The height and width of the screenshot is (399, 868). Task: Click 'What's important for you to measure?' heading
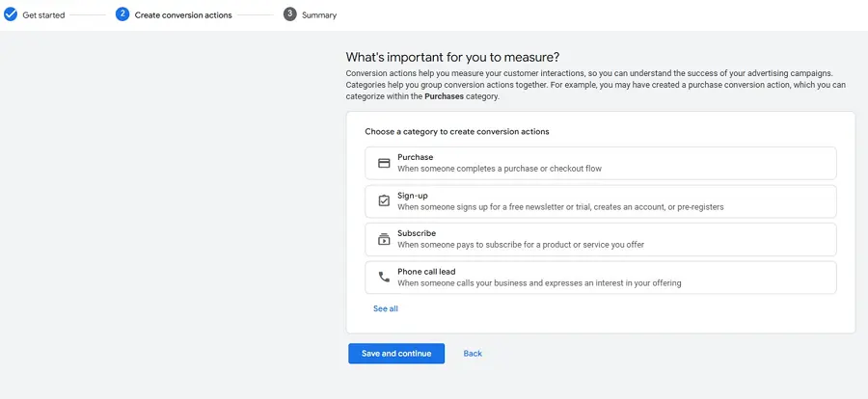pyautogui.click(x=453, y=57)
